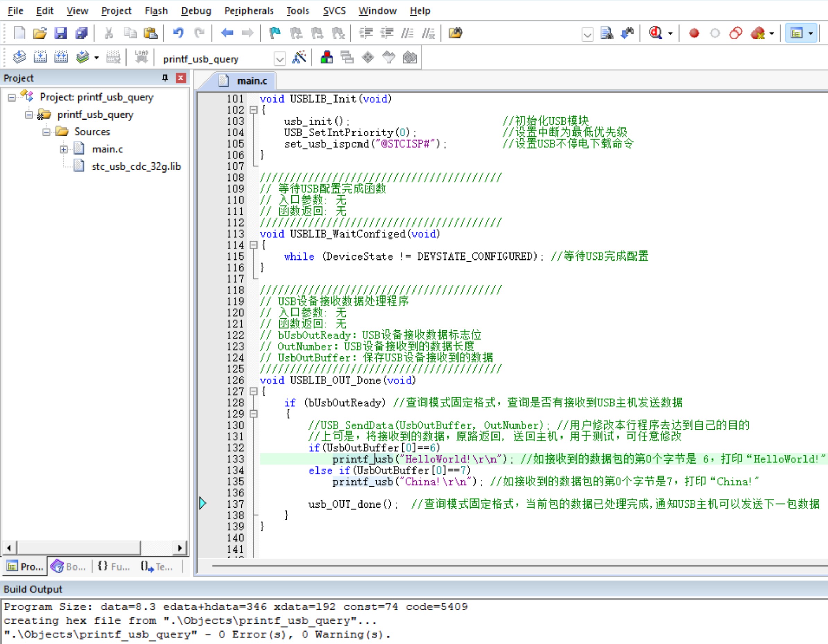Click the Project panel scrollbar right arrow
The width and height of the screenshot is (828, 644).
click(x=180, y=548)
